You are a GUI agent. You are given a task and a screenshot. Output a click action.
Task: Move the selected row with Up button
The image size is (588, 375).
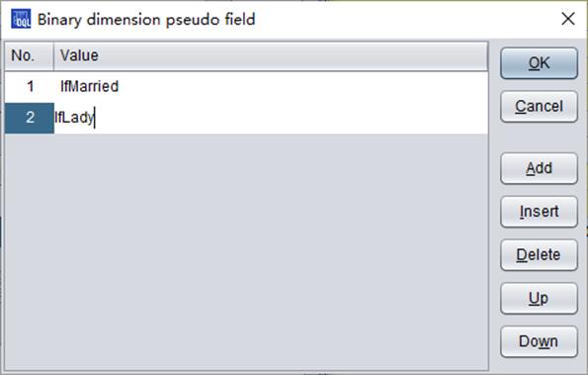[539, 299]
